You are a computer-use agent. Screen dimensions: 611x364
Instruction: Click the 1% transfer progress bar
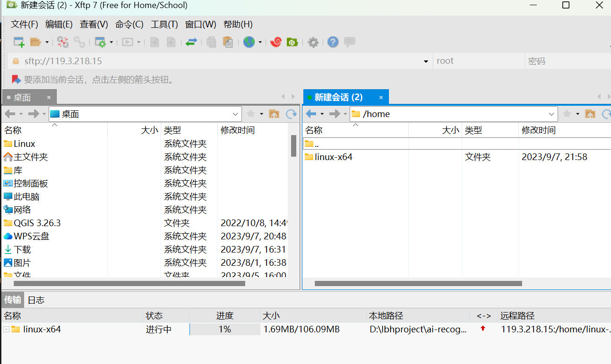[225, 329]
